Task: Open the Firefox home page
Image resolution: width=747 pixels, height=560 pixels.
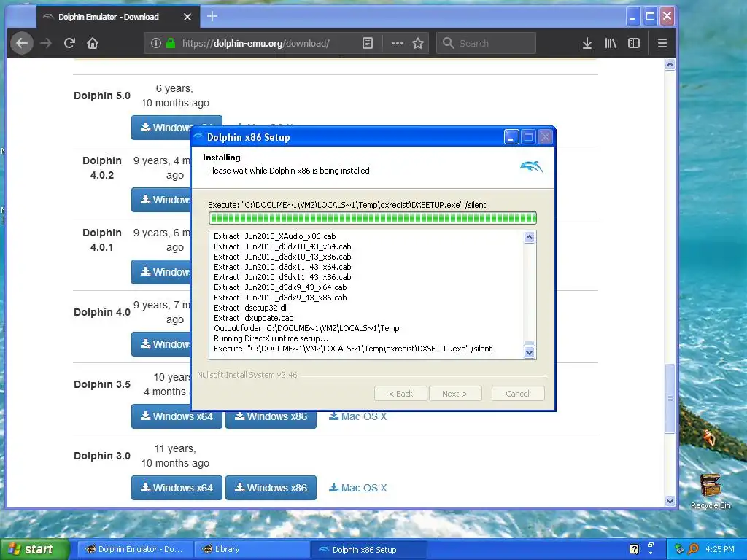Action: (x=93, y=43)
